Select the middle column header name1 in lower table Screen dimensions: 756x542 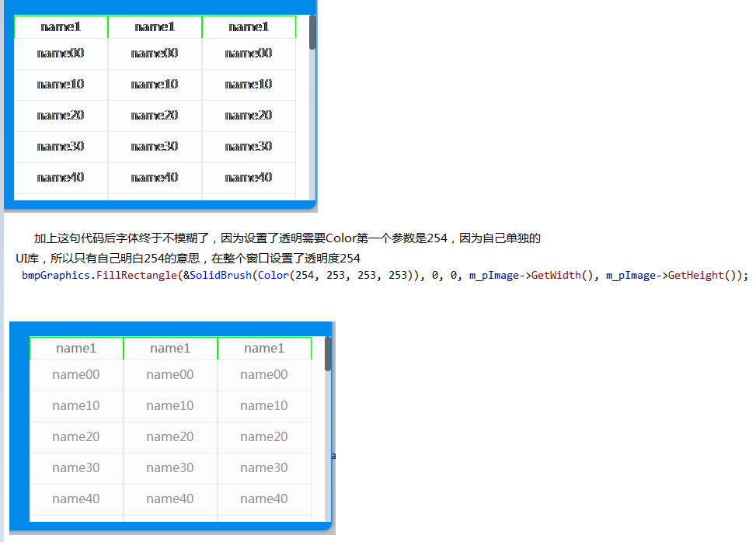(x=170, y=349)
